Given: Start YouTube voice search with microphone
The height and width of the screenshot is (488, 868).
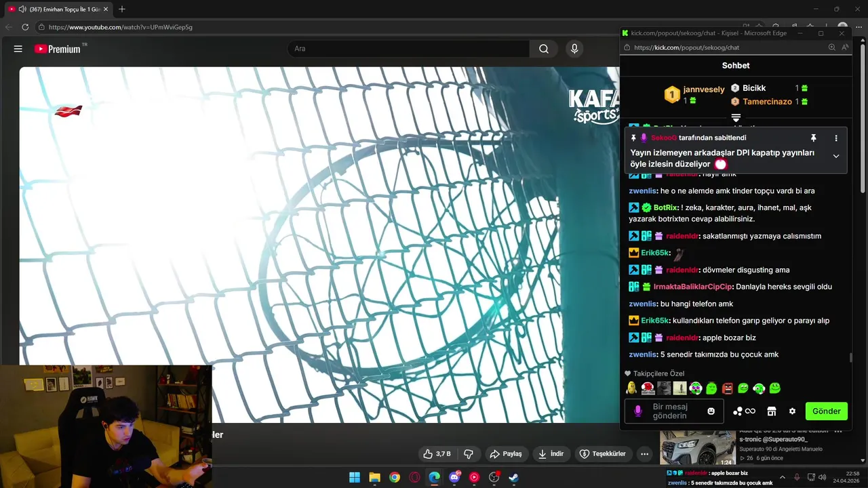Looking at the screenshot, I should [574, 49].
